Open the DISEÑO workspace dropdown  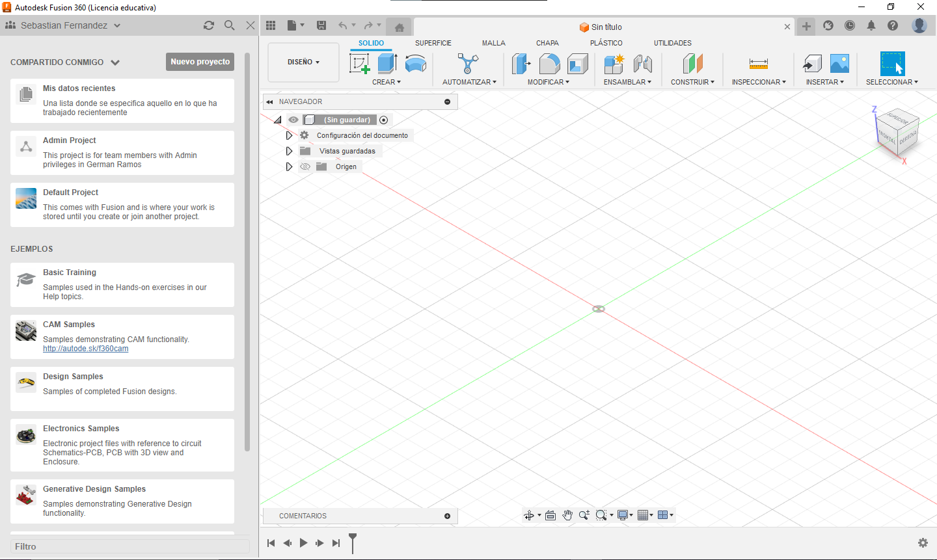[x=303, y=62]
